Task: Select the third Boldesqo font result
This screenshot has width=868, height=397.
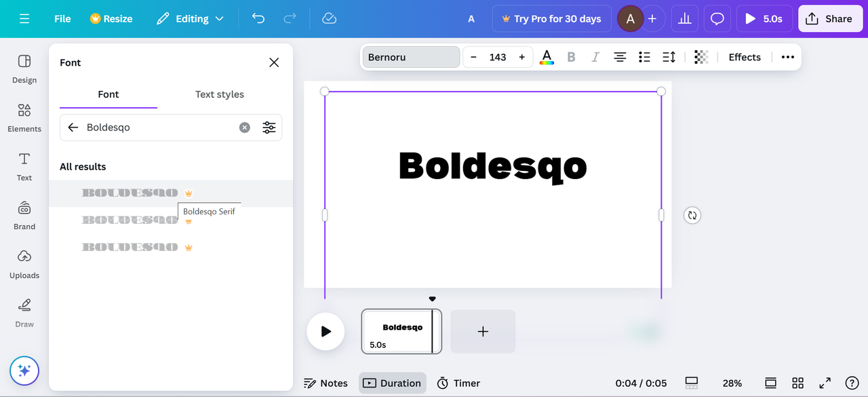Action: tap(171, 248)
